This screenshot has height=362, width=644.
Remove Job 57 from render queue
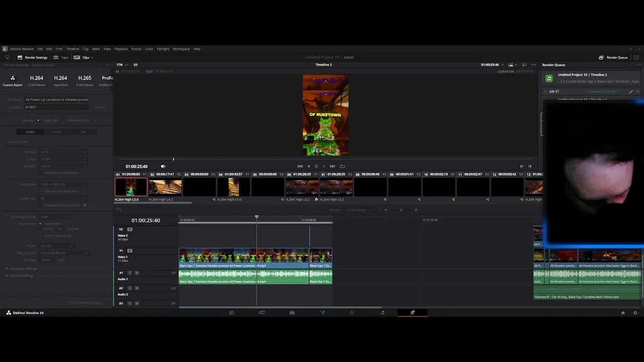click(638, 92)
